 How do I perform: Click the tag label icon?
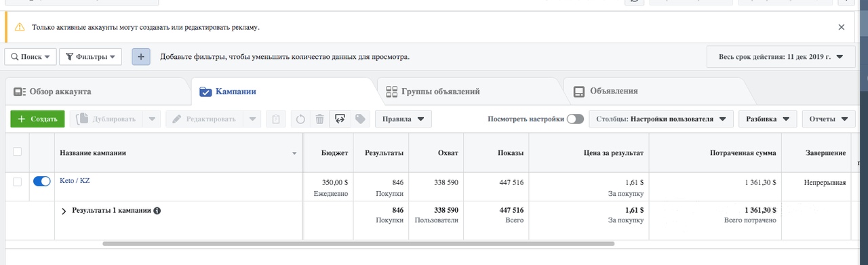pos(361,119)
